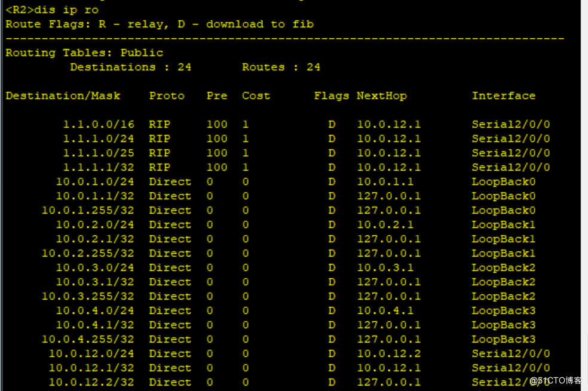588x391 pixels.
Task: Click Serial2/0/0 in the 10.0.12.1/32 row
Action: click(511, 368)
